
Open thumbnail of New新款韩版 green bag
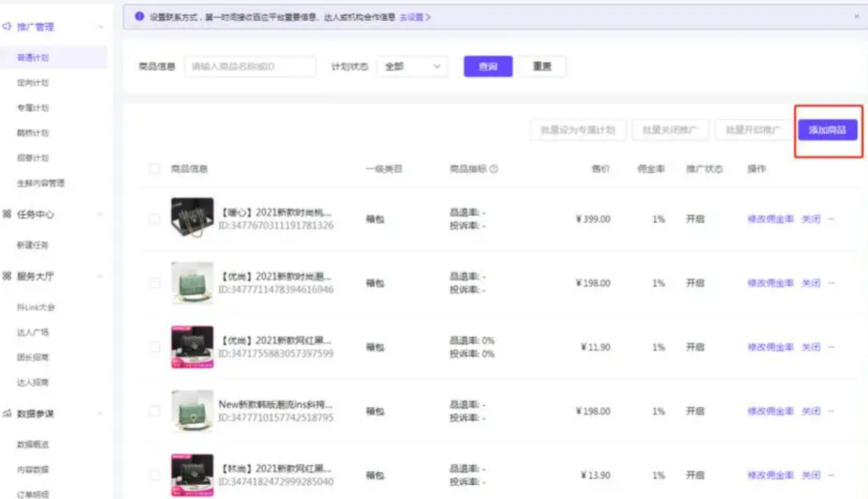point(192,411)
